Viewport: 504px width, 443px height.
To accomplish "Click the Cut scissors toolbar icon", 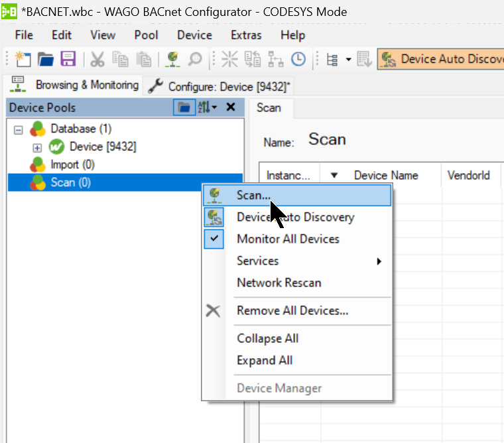I will pyautogui.click(x=97, y=59).
